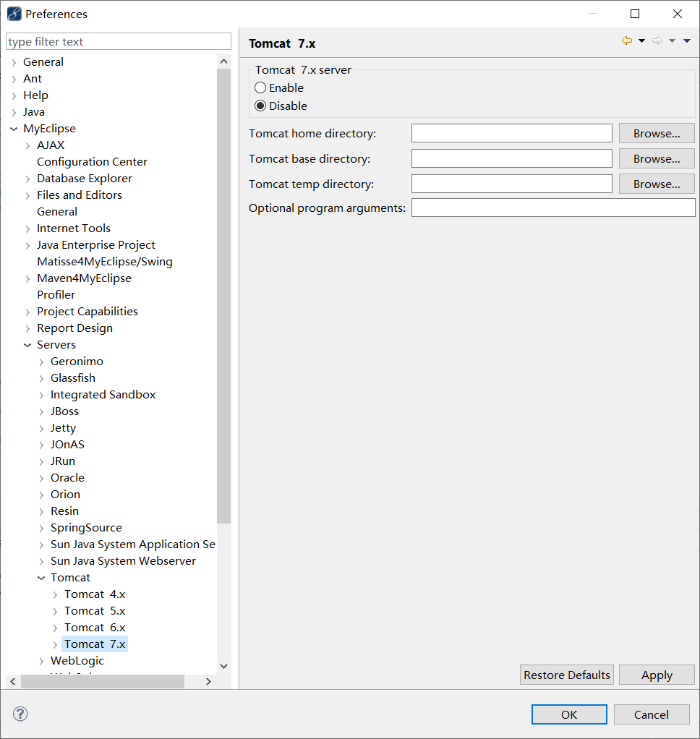Expand the top-level General node
700x739 pixels.
14,62
